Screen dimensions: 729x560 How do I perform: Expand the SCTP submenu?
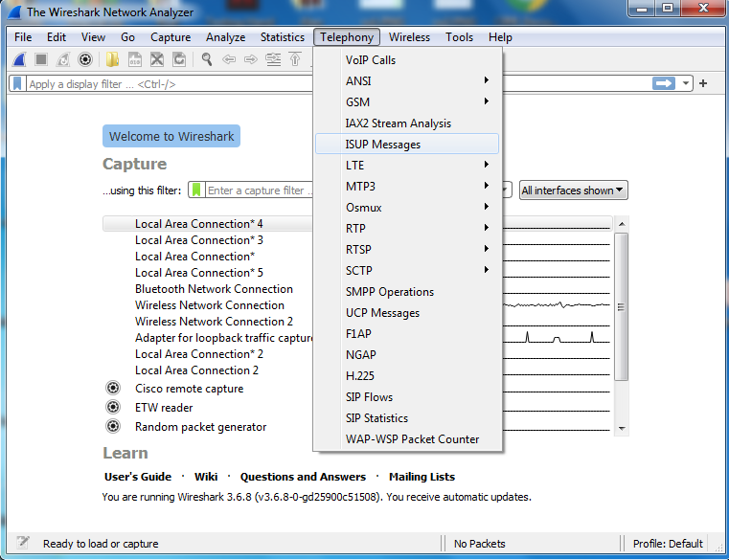coord(407,271)
